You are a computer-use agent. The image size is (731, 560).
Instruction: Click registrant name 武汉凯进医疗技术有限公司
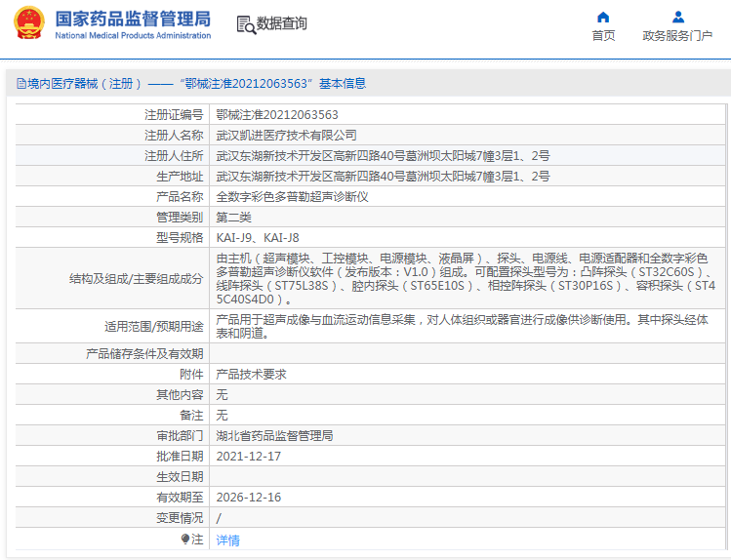point(286,135)
